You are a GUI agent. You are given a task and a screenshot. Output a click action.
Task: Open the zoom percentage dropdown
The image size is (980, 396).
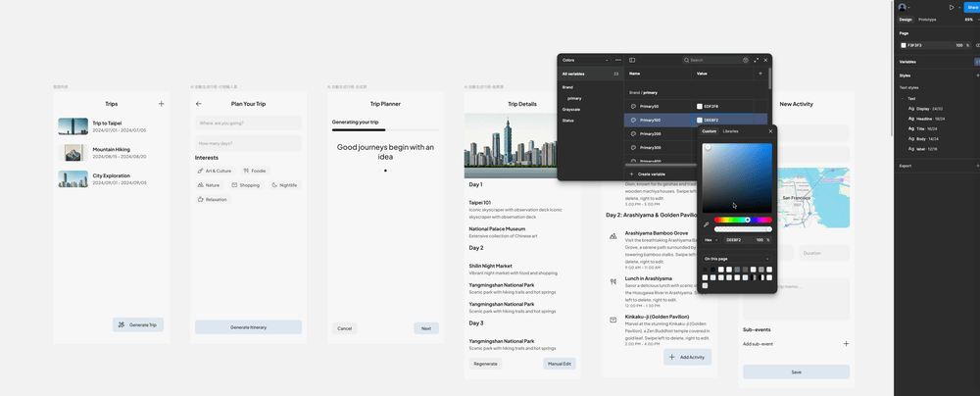point(972,20)
